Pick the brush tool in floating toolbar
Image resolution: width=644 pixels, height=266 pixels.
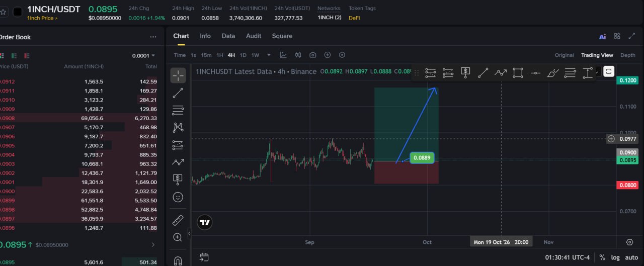[x=553, y=73]
